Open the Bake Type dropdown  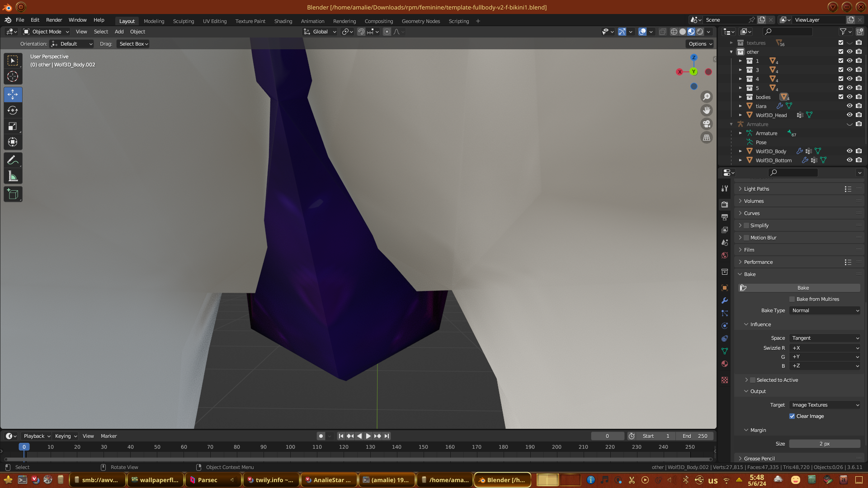click(x=825, y=310)
